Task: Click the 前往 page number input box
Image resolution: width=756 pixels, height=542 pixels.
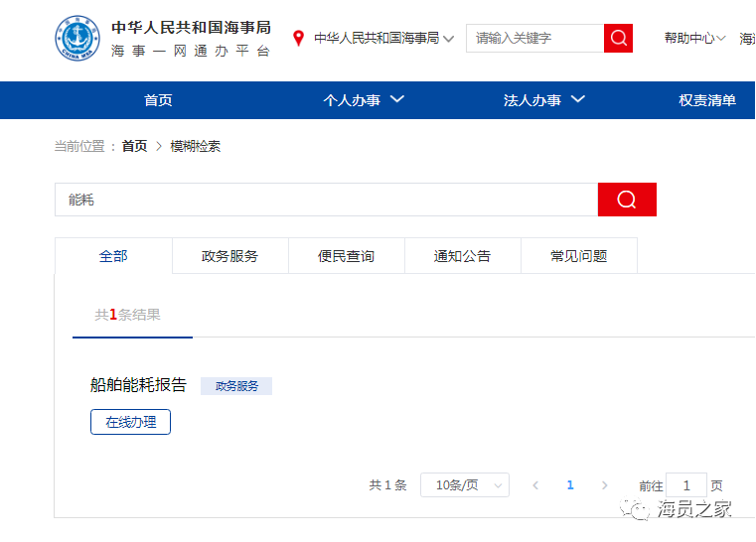Action: [x=686, y=485]
